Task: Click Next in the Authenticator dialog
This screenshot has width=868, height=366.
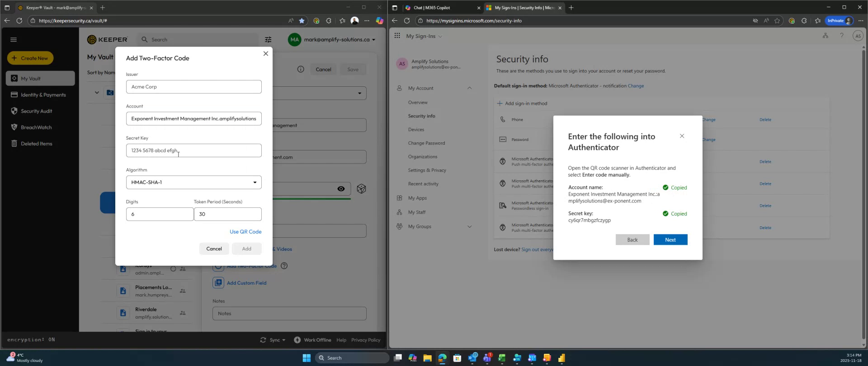Action: click(670, 239)
